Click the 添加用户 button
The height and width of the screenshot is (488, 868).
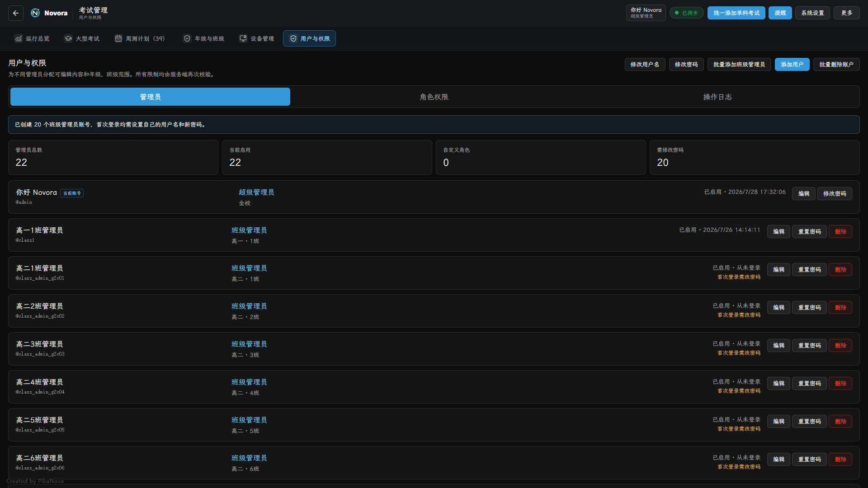pos(792,65)
